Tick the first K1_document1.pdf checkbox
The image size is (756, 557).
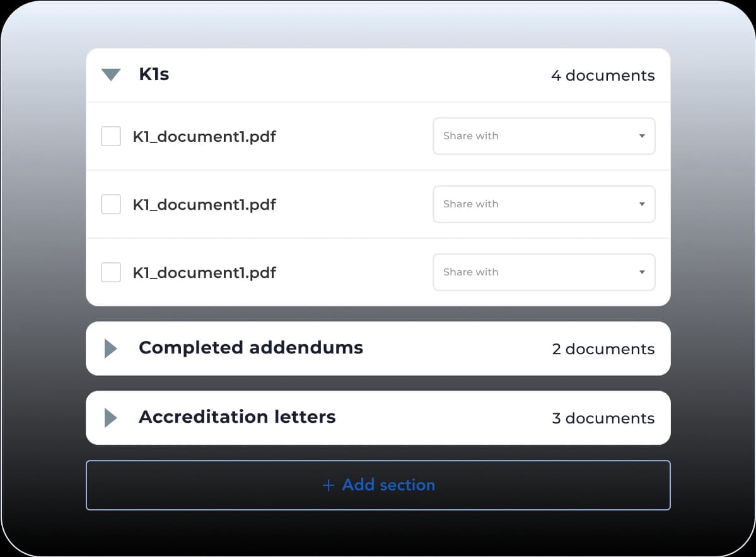coord(111,136)
